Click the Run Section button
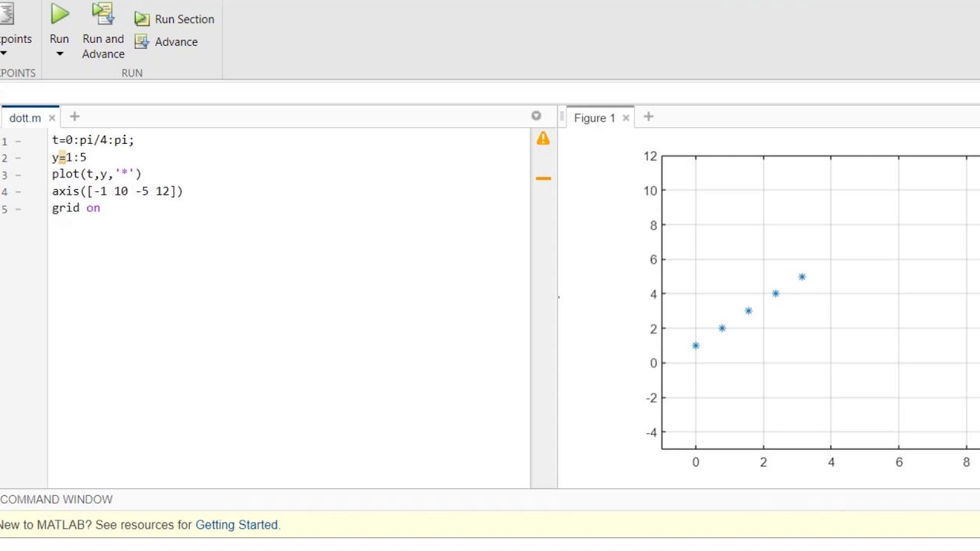 [x=175, y=19]
